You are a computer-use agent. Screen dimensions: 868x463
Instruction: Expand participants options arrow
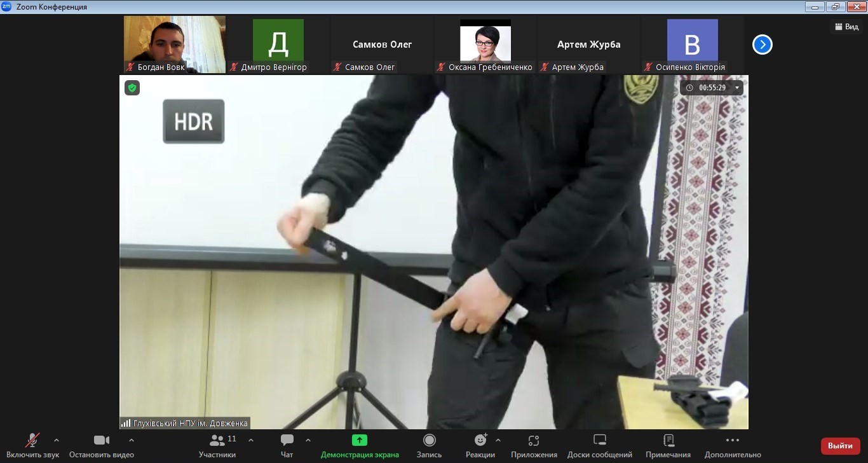tap(251, 440)
